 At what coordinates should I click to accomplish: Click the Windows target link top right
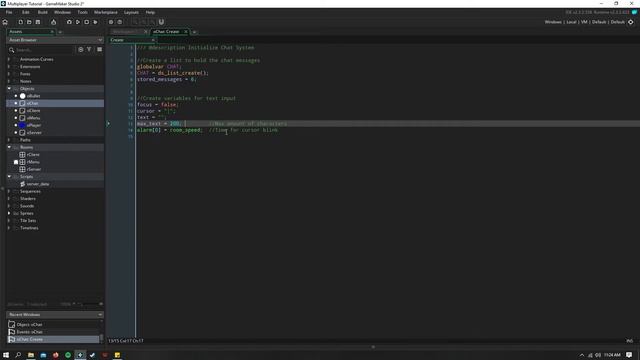tap(553, 22)
